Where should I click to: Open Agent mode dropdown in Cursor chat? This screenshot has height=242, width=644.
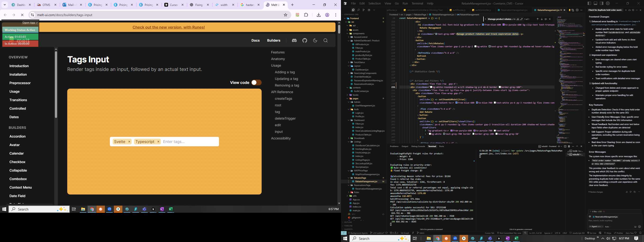tap(596, 227)
